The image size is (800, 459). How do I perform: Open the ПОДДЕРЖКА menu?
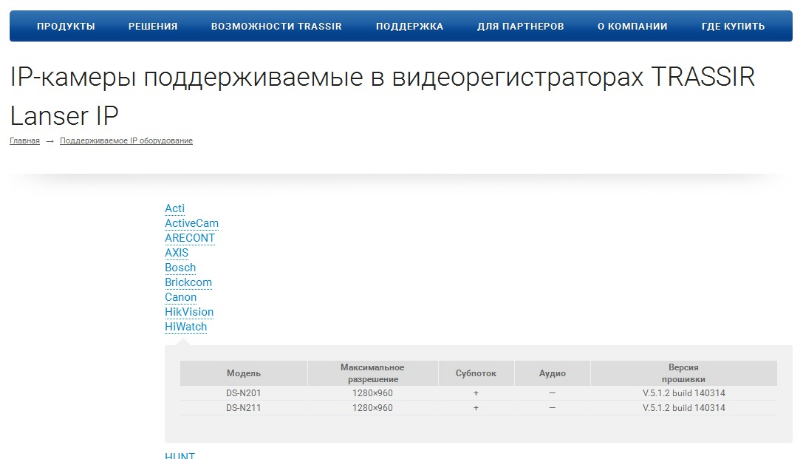pyautogui.click(x=410, y=27)
